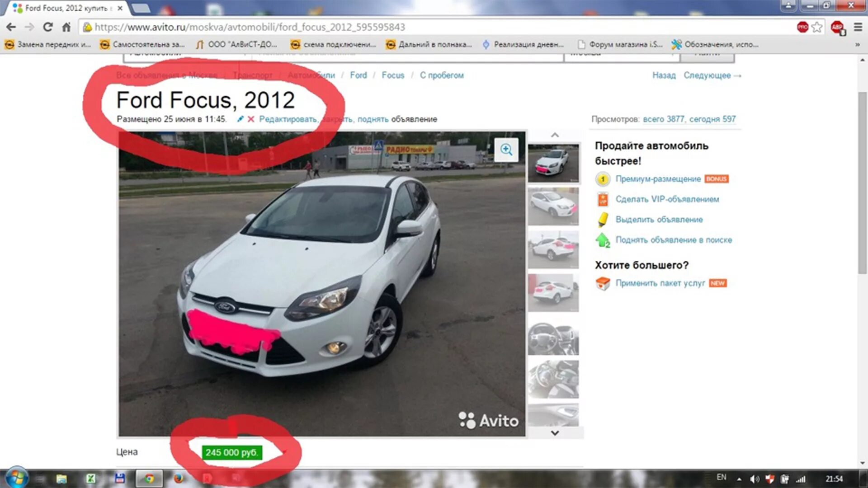Open Chrome user profile button
The width and height of the screenshot is (868, 488).
788,5
